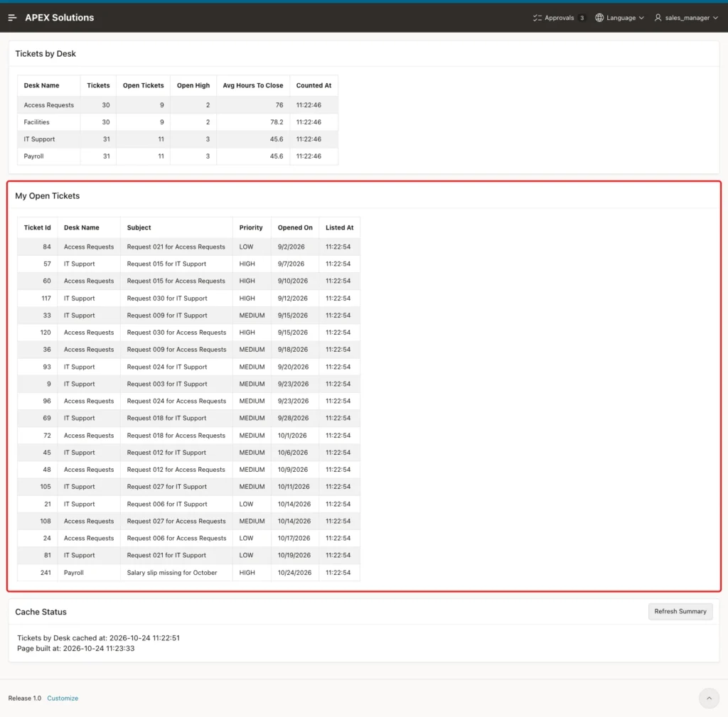The width and height of the screenshot is (728, 717).
Task: Click the APEX Solutions application title
Action: click(60, 18)
